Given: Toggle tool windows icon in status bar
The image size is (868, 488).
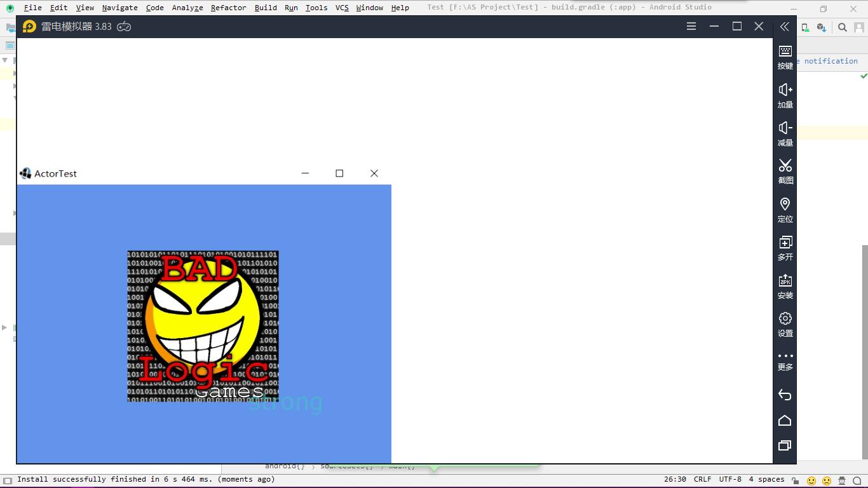Looking at the screenshot, I should click(x=8, y=480).
